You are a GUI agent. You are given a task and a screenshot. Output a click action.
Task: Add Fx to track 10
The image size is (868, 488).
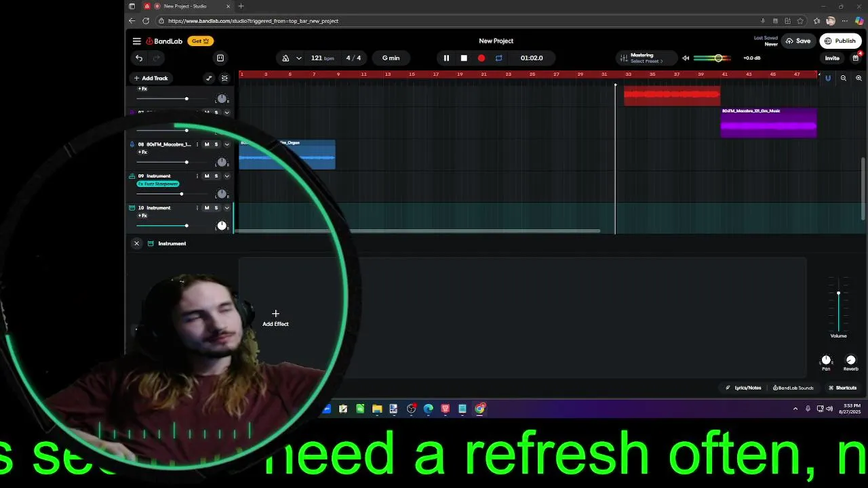coord(142,216)
